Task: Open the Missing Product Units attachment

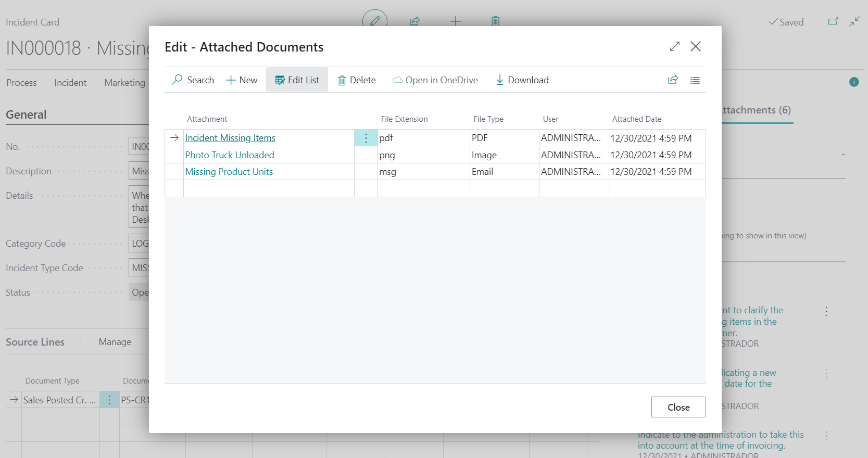Action: (229, 172)
